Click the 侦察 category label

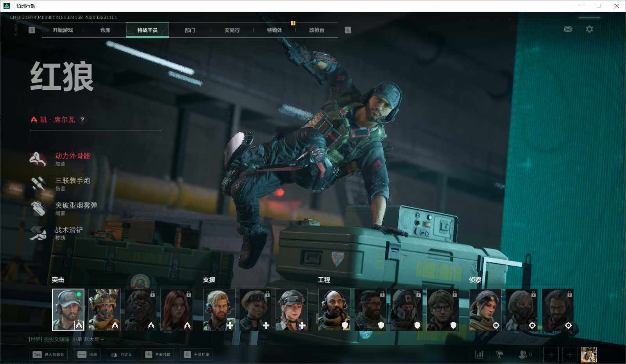[475, 280]
